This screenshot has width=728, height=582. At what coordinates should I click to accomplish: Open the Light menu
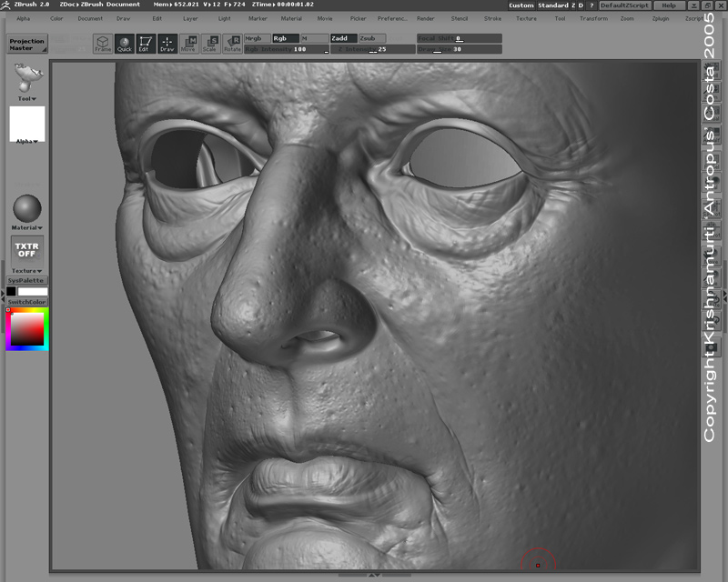[x=224, y=18]
